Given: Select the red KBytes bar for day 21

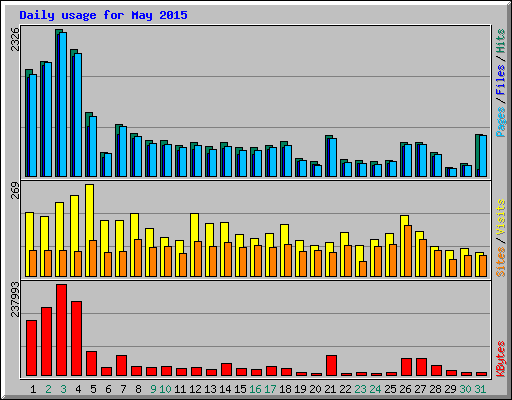Looking at the screenshot, I should click(331, 366).
